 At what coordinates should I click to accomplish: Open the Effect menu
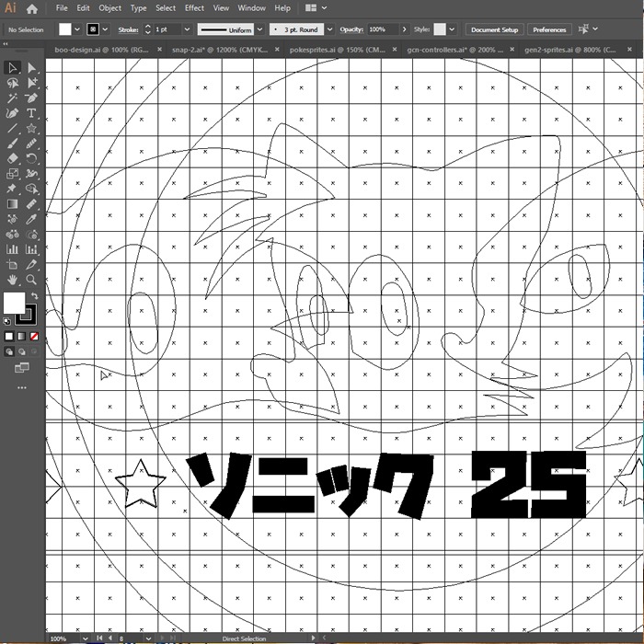click(194, 7)
